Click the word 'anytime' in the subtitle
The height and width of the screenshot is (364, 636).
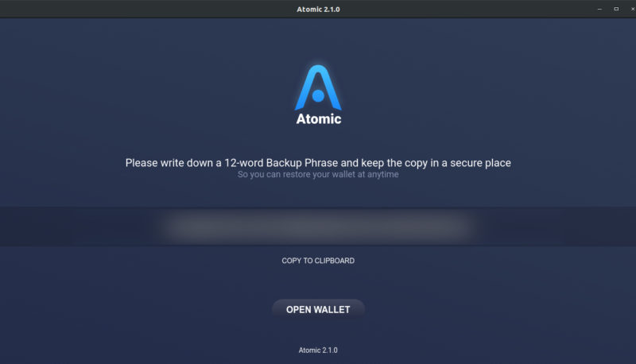tap(383, 174)
